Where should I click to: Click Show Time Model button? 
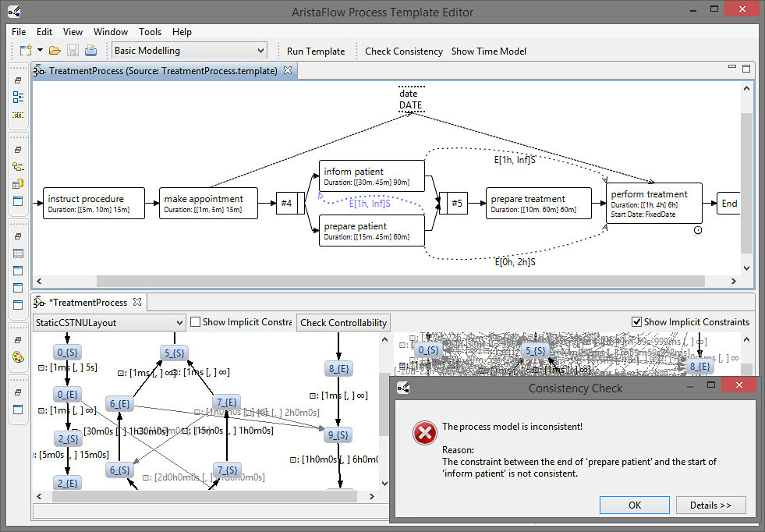click(x=489, y=51)
